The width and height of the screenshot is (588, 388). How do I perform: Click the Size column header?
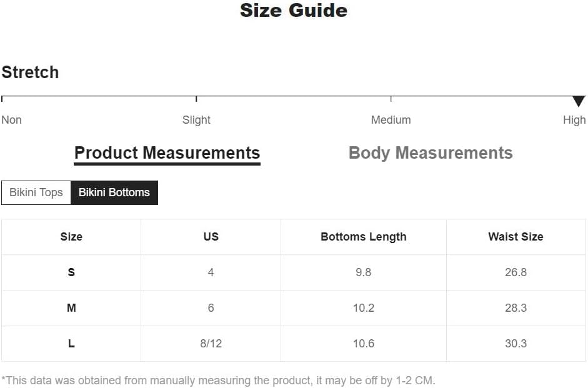(x=71, y=237)
